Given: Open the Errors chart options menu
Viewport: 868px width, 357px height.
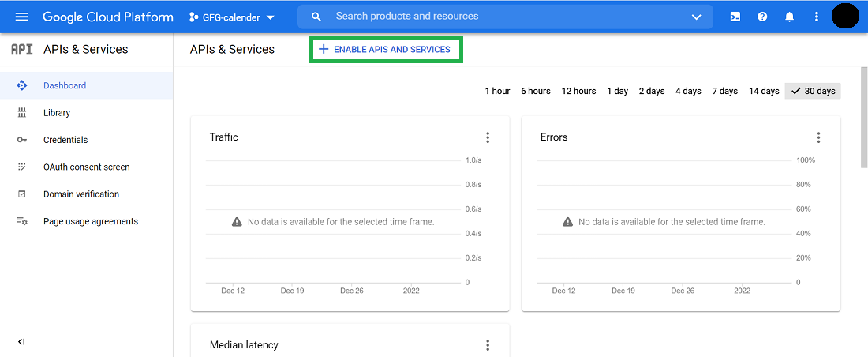Looking at the screenshot, I should click(818, 137).
